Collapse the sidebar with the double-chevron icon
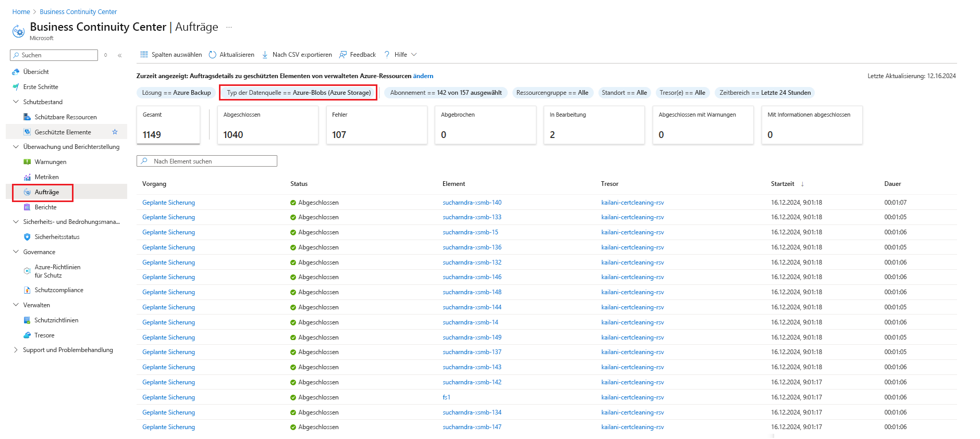The image size is (980, 439). 120,55
